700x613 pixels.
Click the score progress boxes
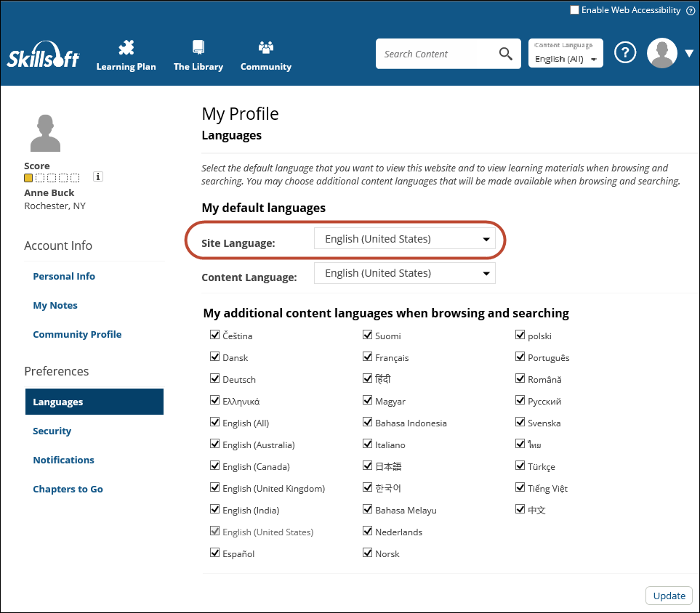tap(52, 178)
